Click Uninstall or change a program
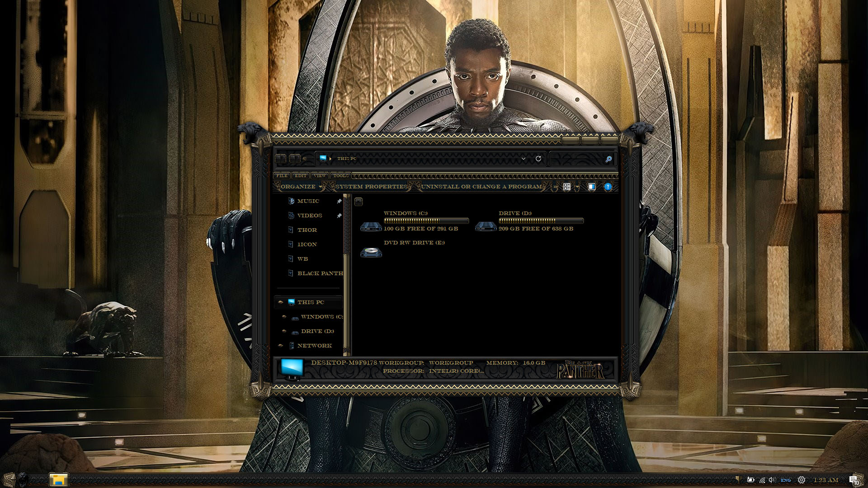868x488 pixels. pos(481,187)
